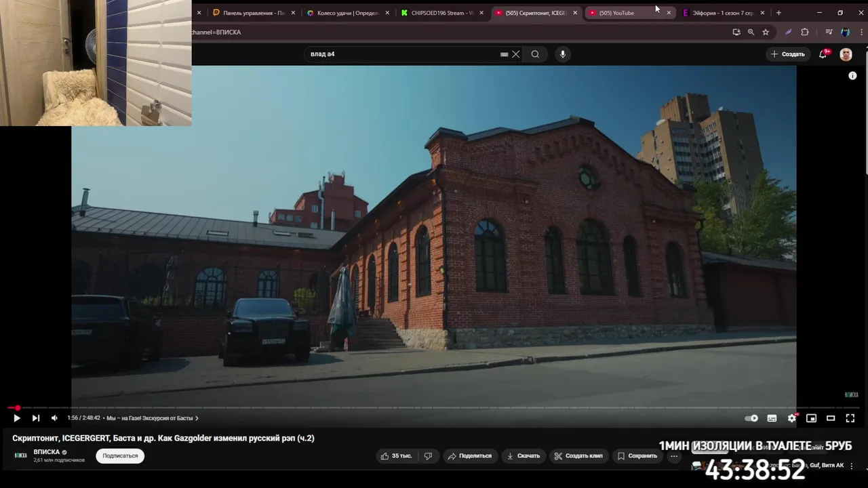Switch to Панель управления tab

248,13
